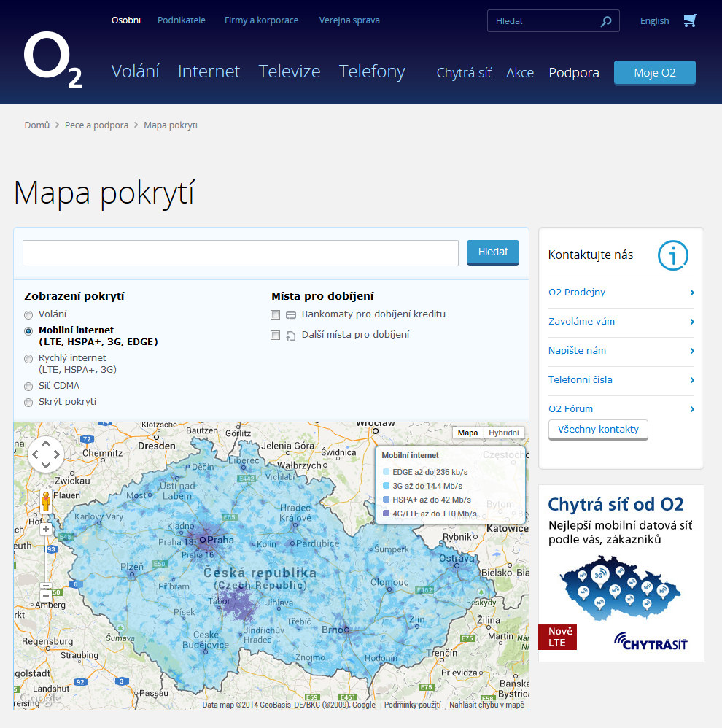Image resolution: width=722 pixels, height=728 pixels.
Task: Select the Volání coverage radio button
Action: coord(28,315)
